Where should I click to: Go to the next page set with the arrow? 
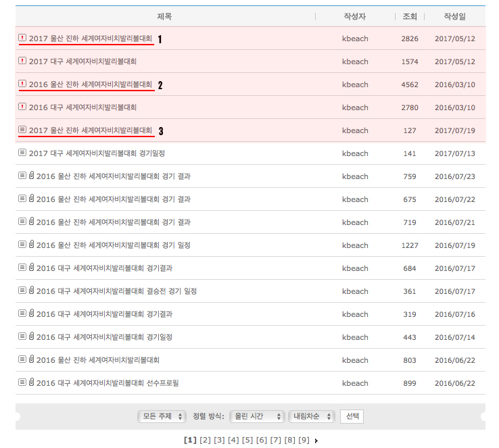click(316, 441)
